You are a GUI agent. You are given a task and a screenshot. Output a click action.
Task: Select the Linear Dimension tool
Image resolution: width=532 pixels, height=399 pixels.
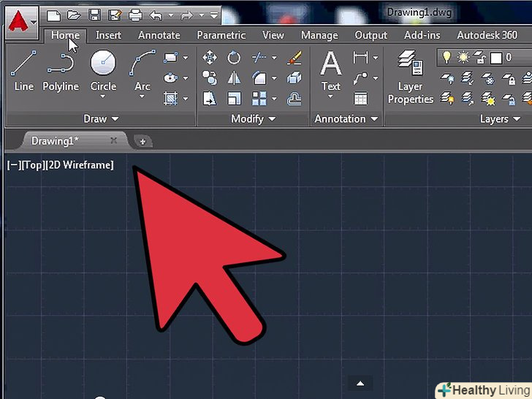(360, 58)
